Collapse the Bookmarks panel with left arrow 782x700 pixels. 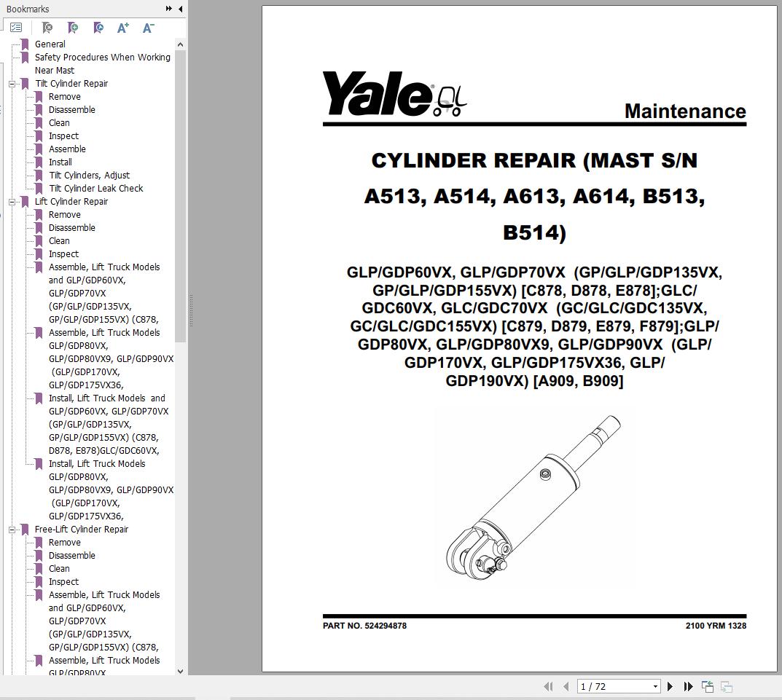point(181,9)
